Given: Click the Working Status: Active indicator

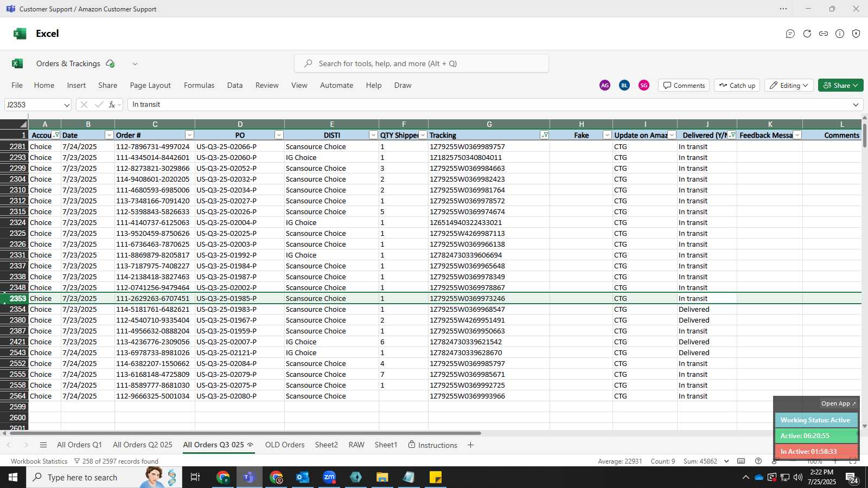Looking at the screenshot, I should 816,420.
